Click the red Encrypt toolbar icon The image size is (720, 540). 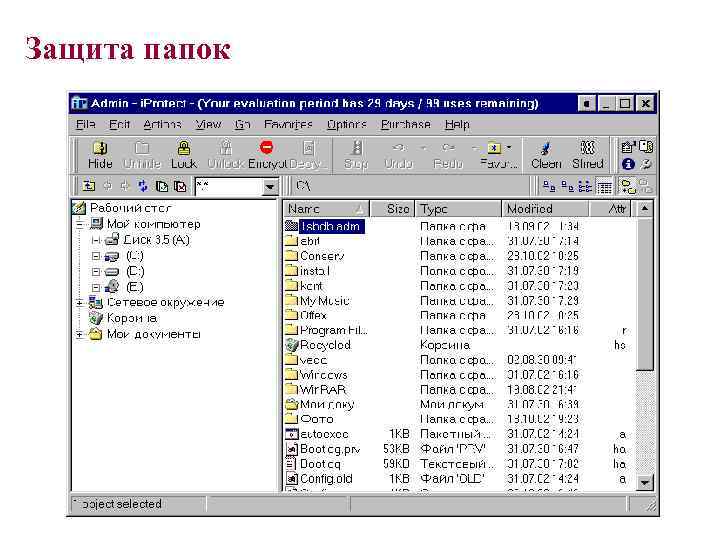[x=266, y=148]
